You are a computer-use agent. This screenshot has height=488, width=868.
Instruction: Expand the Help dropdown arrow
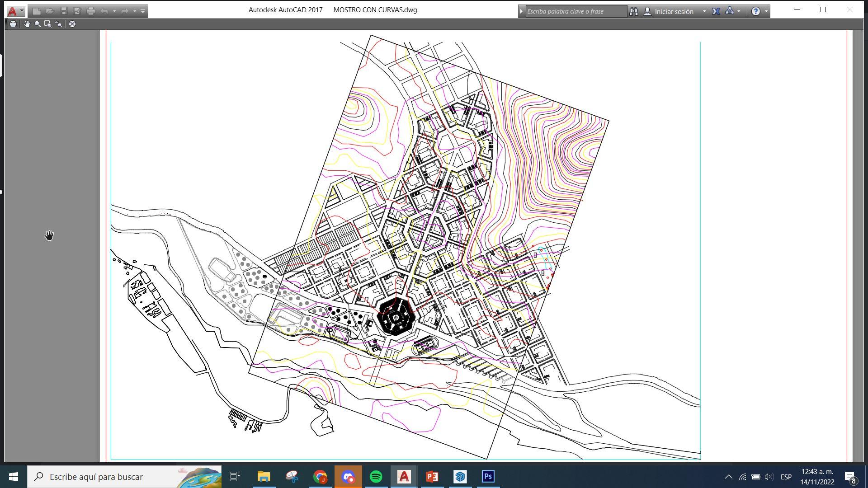click(766, 11)
